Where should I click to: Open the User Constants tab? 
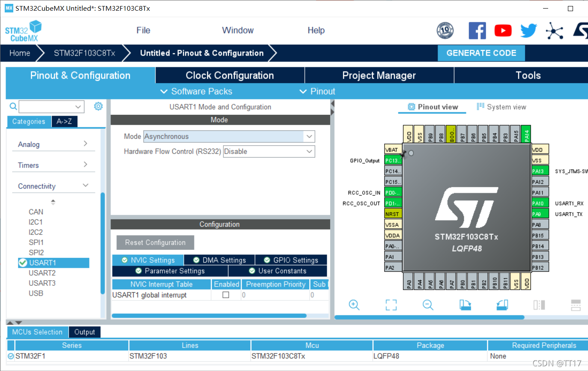pos(278,271)
